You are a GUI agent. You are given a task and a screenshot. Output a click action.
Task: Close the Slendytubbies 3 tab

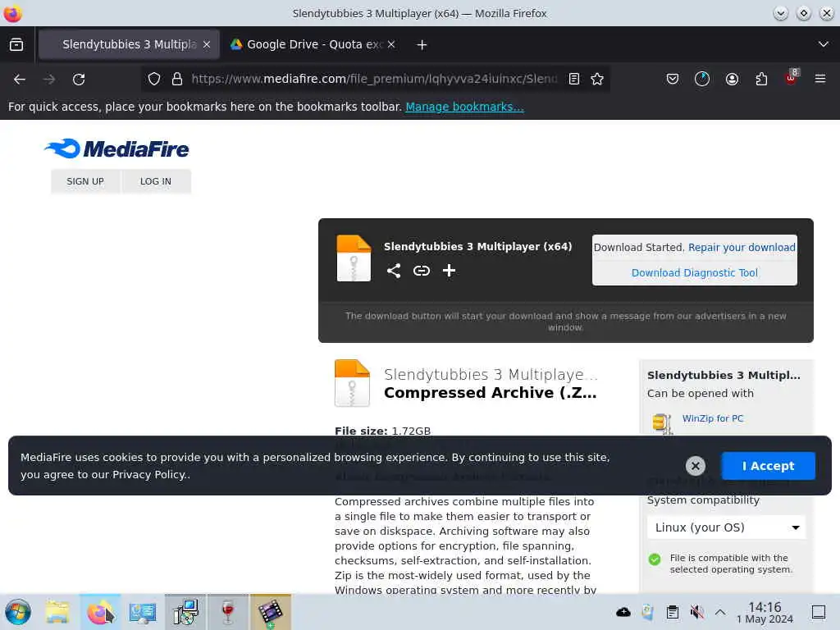coord(207,44)
